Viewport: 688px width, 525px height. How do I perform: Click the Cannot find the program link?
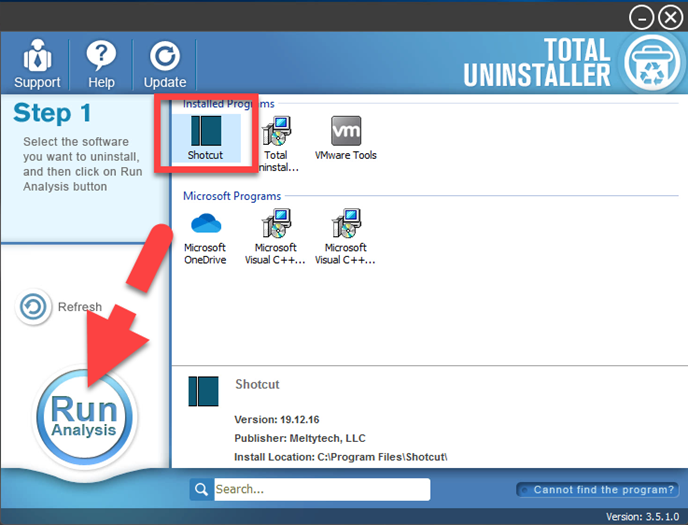pyautogui.click(x=598, y=489)
